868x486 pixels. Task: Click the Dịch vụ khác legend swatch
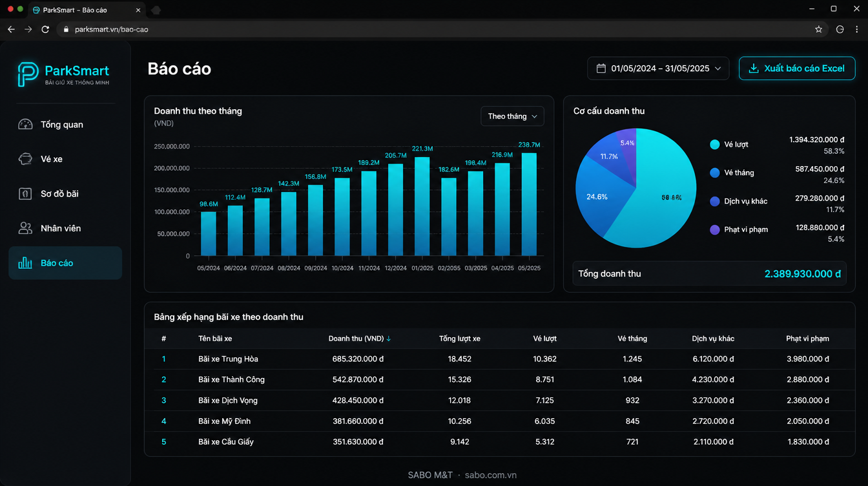[714, 202]
